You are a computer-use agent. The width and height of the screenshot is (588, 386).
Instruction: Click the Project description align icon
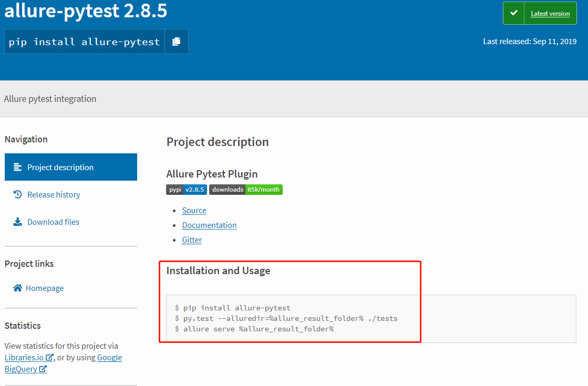tap(18, 167)
